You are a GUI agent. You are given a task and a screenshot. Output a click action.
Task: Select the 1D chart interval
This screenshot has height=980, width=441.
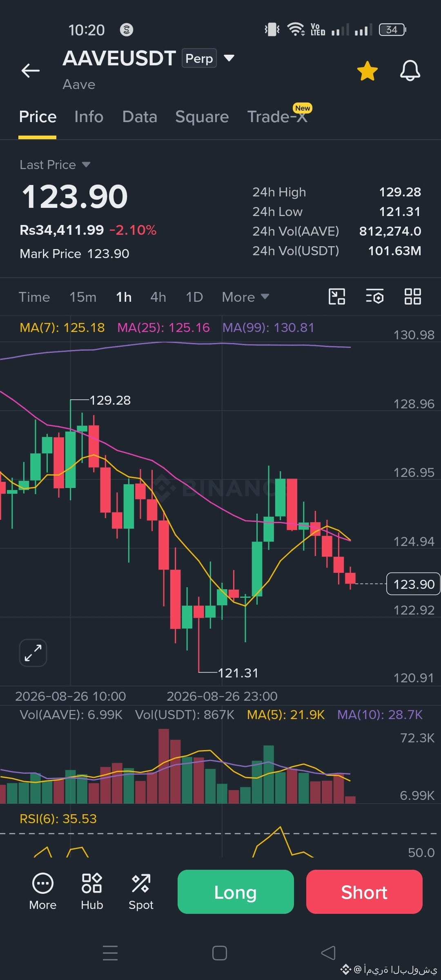pos(194,297)
